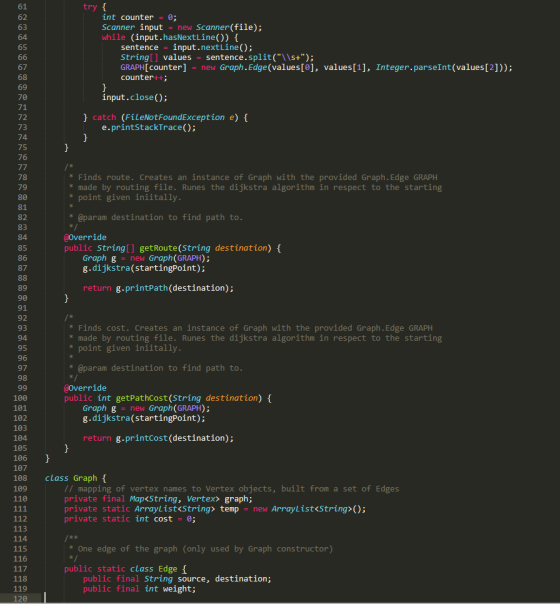Click 'printCost' method call on line 104
560x604 pixels.
146,438
